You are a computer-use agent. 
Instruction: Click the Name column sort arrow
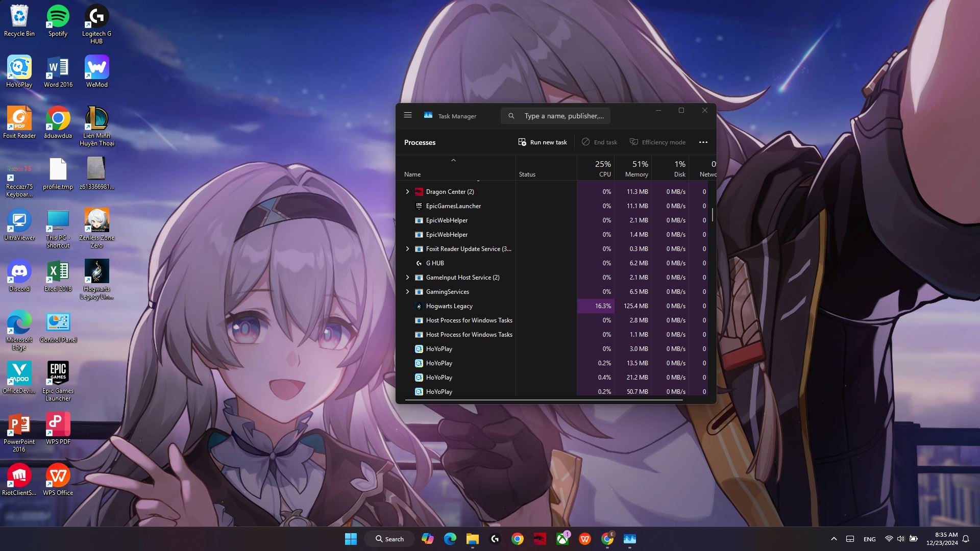pos(453,160)
